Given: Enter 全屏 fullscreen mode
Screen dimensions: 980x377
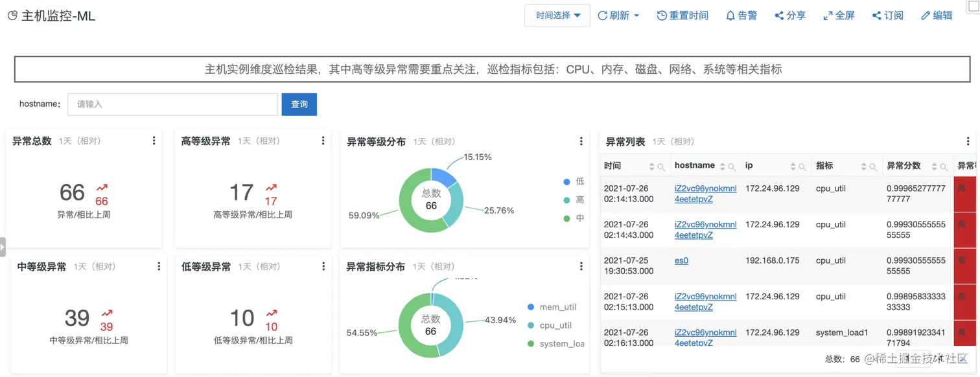Looking at the screenshot, I should (x=839, y=16).
